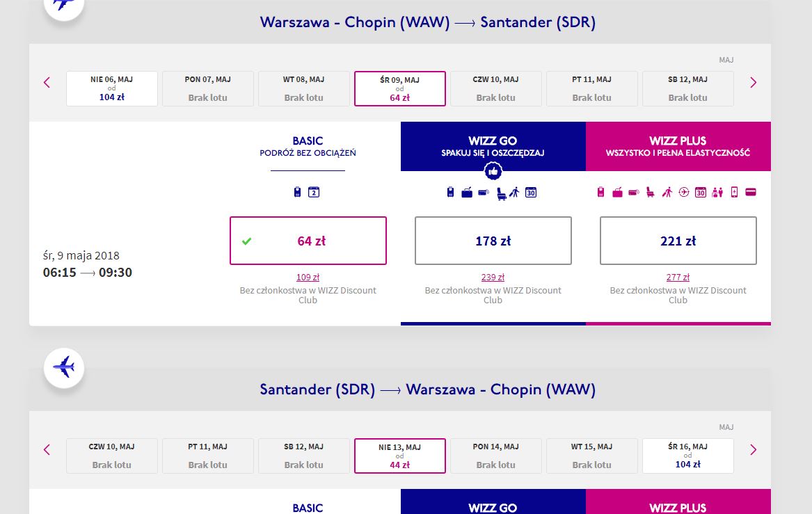Click the WIZZ GO calendar 30 icon
The image size is (812, 514).
pos(531,193)
